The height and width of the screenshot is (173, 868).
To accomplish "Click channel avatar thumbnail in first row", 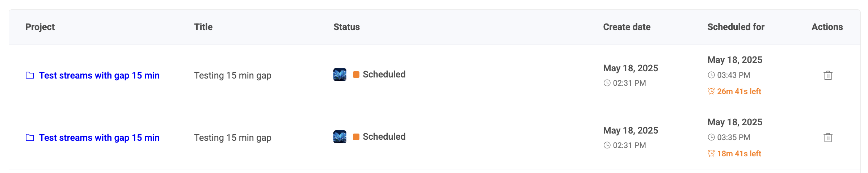I will coord(340,75).
